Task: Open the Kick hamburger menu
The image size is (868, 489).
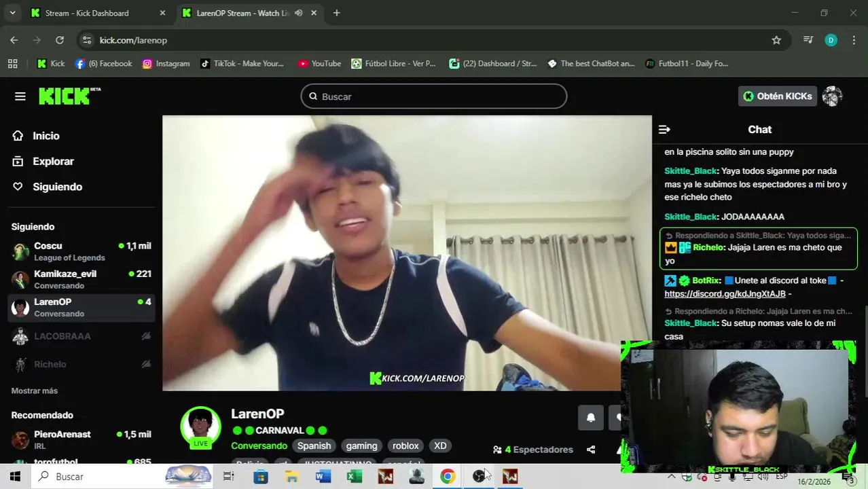Action: tap(20, 96)
